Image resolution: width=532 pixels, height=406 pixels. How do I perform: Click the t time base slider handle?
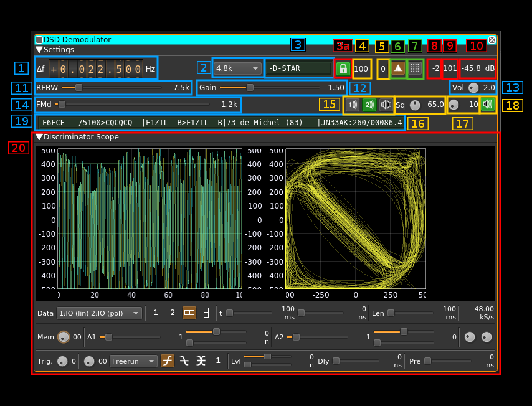tap(230, 313)
